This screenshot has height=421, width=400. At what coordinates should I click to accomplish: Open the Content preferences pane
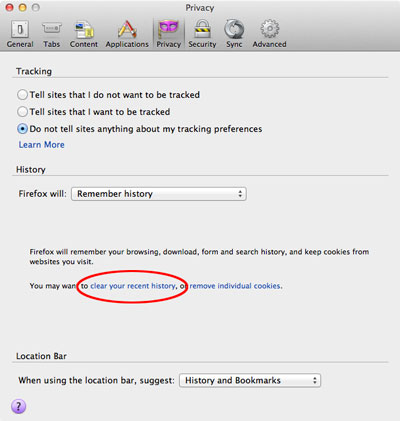pyautogui.click(x=84, y=34)
